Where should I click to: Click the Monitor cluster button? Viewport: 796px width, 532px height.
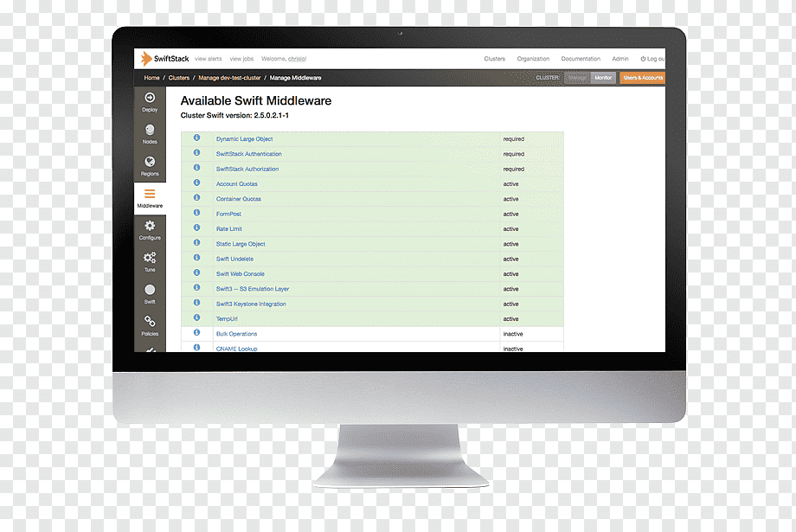(603, 78)
